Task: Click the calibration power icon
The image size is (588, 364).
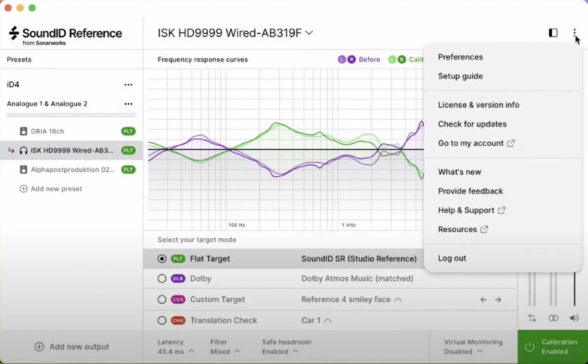Action: point(529,347)
